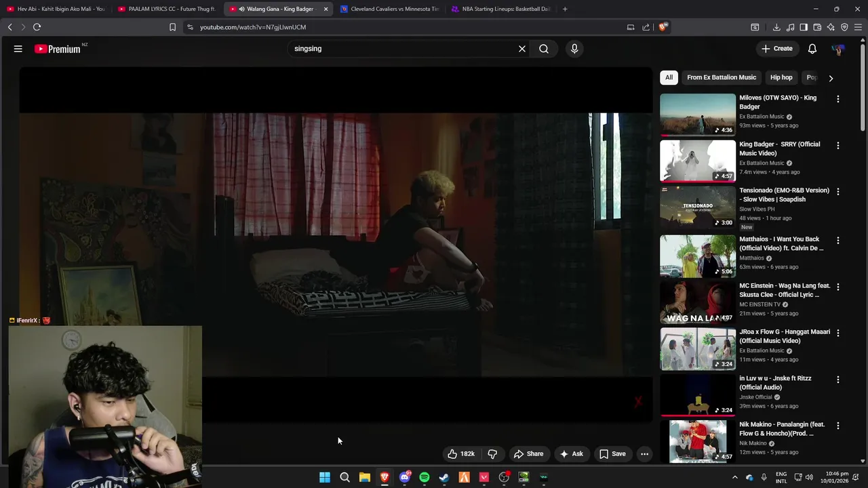Open the account avatar menu
This screenshot has width=868, height=488.
838,49
